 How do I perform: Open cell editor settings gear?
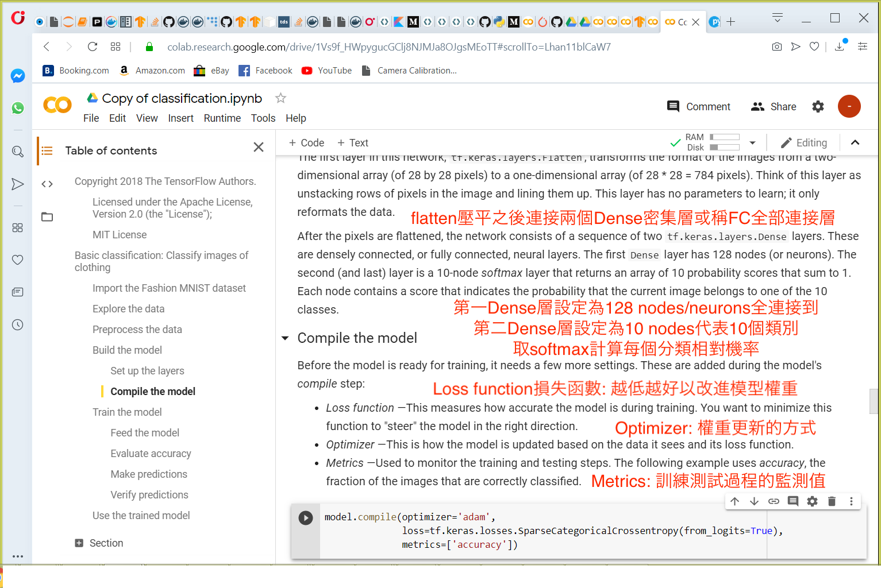pos(812,501)
